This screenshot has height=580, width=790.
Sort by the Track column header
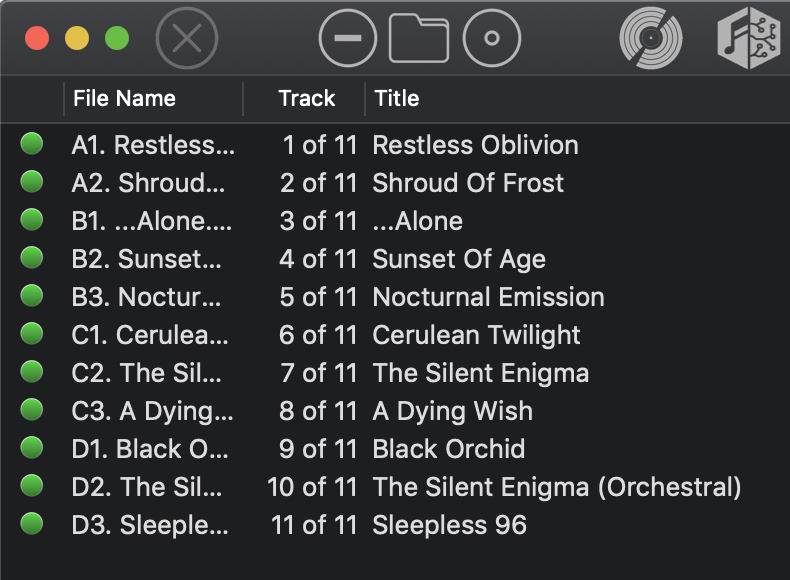click(306, 98)
